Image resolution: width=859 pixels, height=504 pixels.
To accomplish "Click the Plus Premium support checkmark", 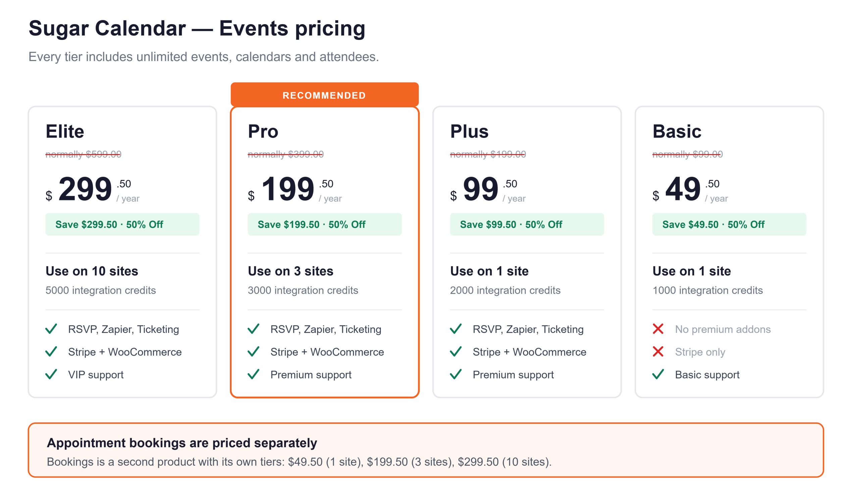I will click(456, 374).
